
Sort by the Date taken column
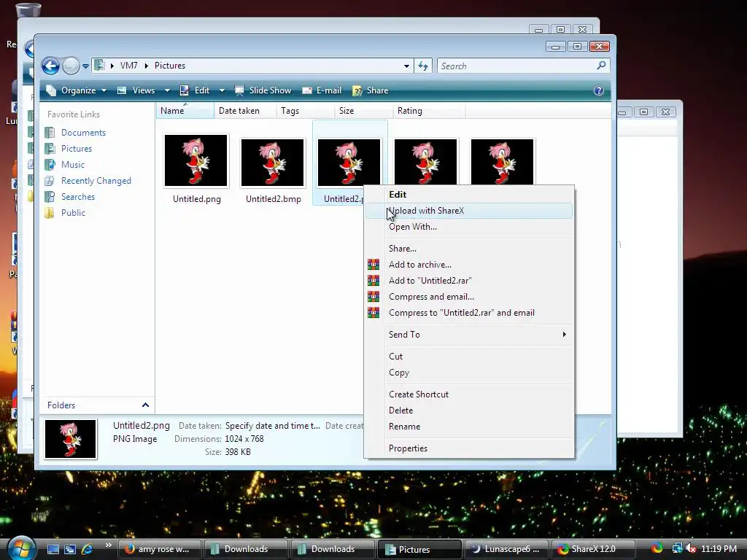click(245, 111)
